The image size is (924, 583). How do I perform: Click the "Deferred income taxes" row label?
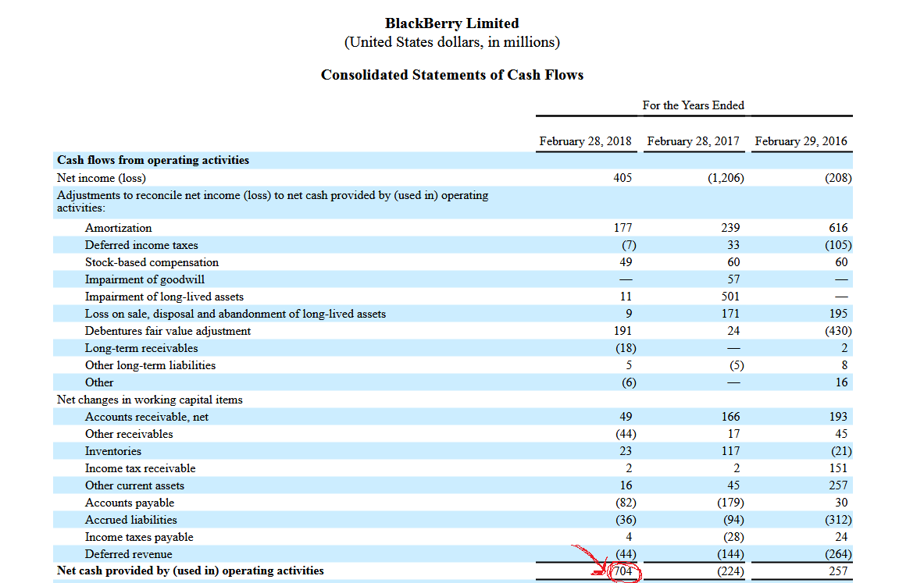click(x=141, y=245)
